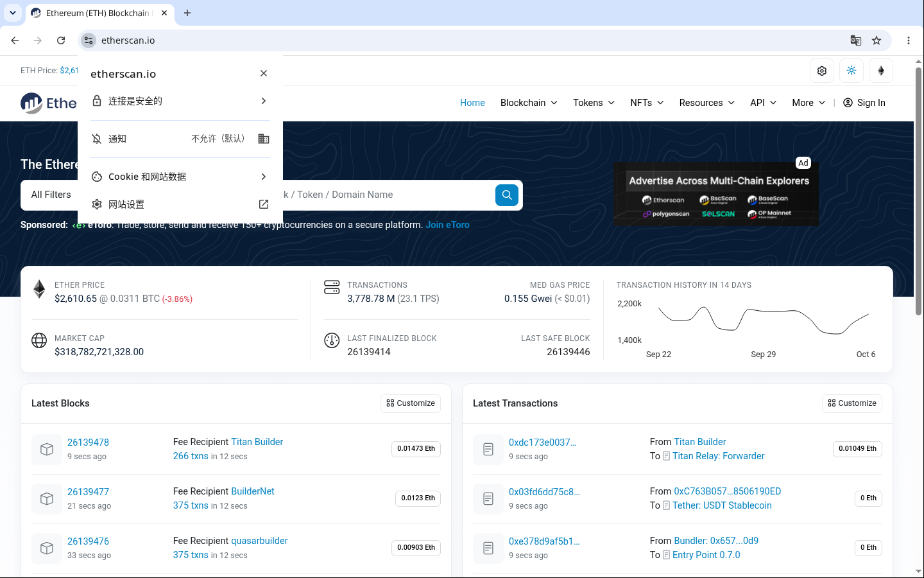Expand the More dropdown menu
924x578 pixels.
pyautogui.click(x=809, y=103)
